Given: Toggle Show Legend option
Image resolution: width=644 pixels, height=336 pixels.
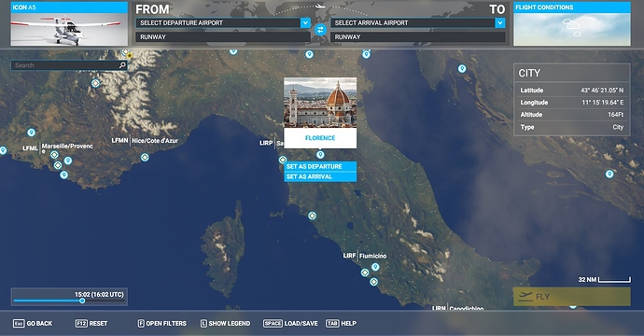Looking at the screenshot, I should point(225,324).
